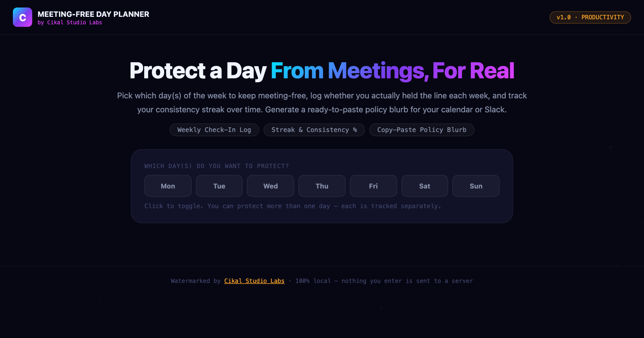644x338 pixels.
Task: Click the Copy-Paste Policy Blurb pill
Action: point(422,130)
